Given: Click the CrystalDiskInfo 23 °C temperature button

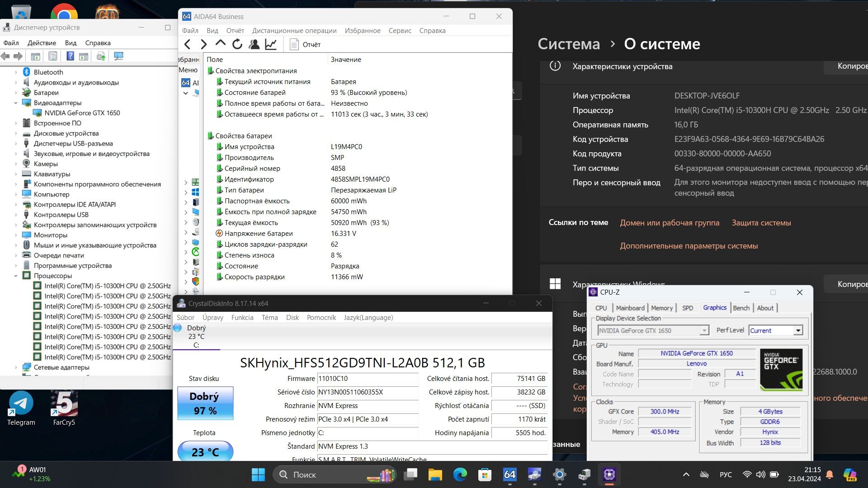Looking at the screenshot, I should pos(205,451).
